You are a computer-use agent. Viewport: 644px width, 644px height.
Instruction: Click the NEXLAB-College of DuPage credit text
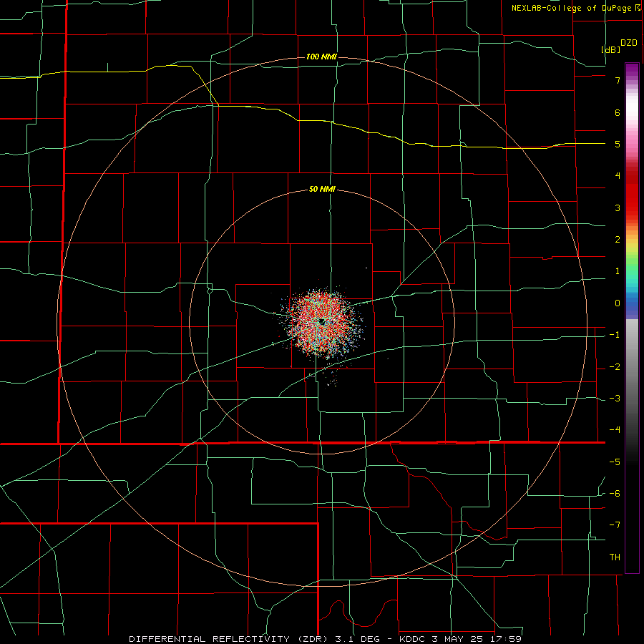pos(576,8)
